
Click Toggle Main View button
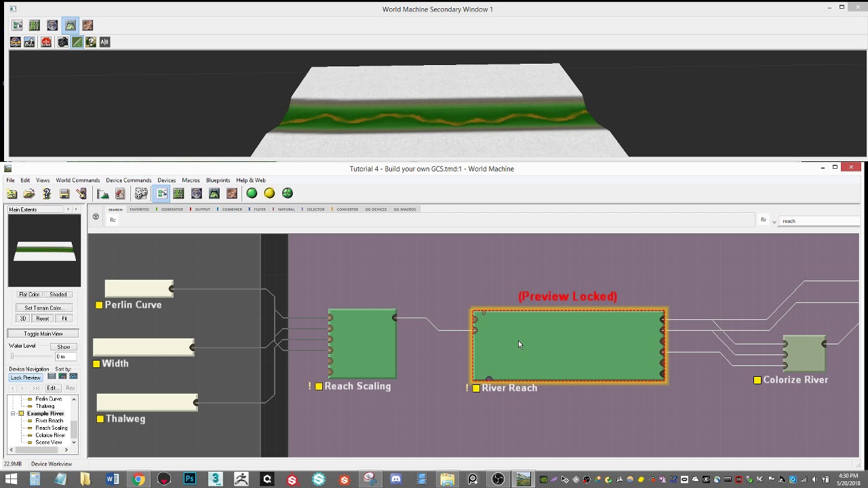pyautogui.click(x=43, y=333)
